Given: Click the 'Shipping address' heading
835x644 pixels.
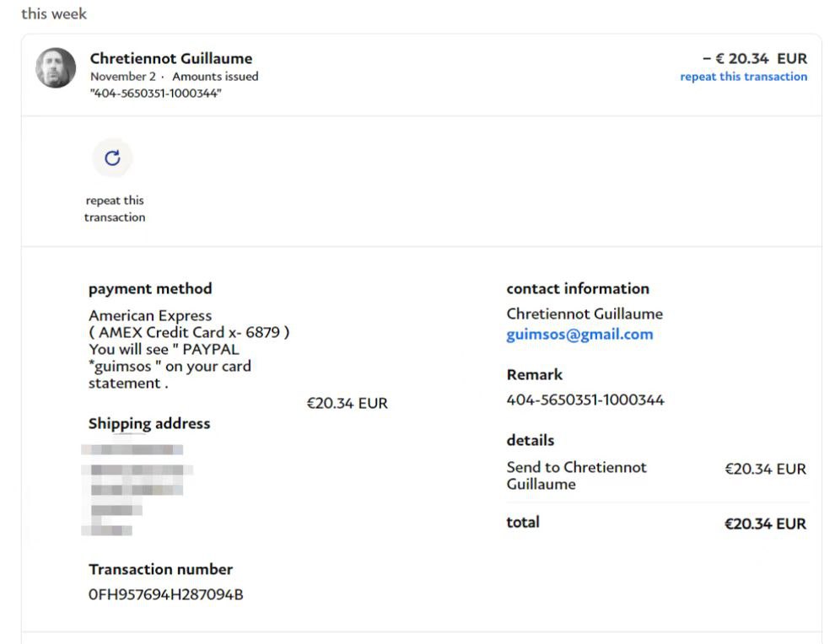Looking at the screenshot, I should click(x=149, y=423).
